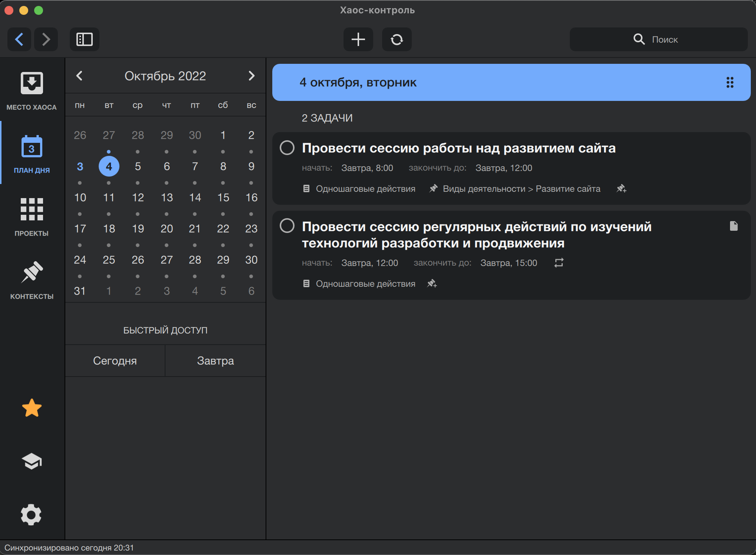Image resolution: width=756 pixels, height=555 pixels.
Task: Click the sync refresh toolbar icon
Action: pos(397,39)
